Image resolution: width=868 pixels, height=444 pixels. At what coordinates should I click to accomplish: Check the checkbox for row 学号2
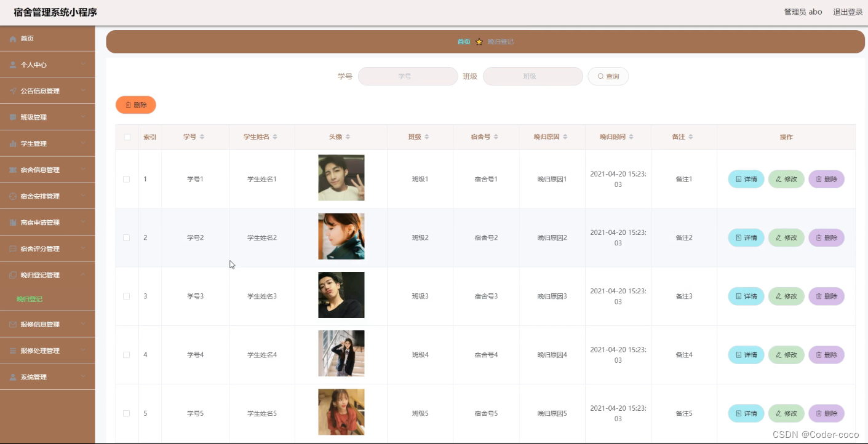click(127, 237)
